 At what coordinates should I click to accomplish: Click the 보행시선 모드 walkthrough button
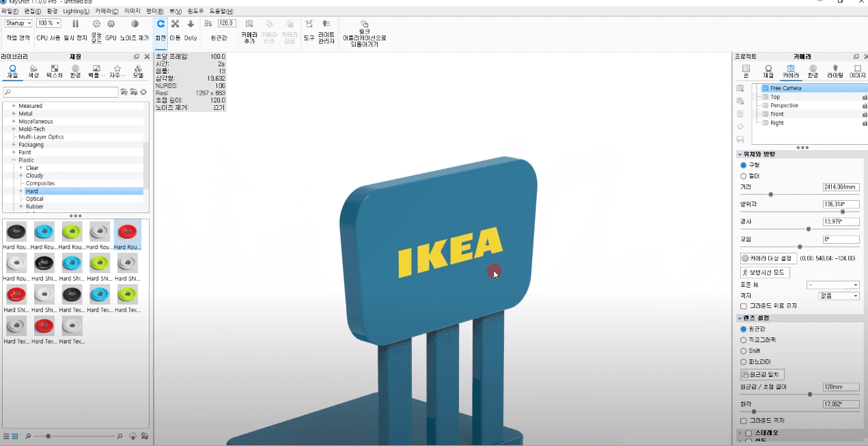765,273
